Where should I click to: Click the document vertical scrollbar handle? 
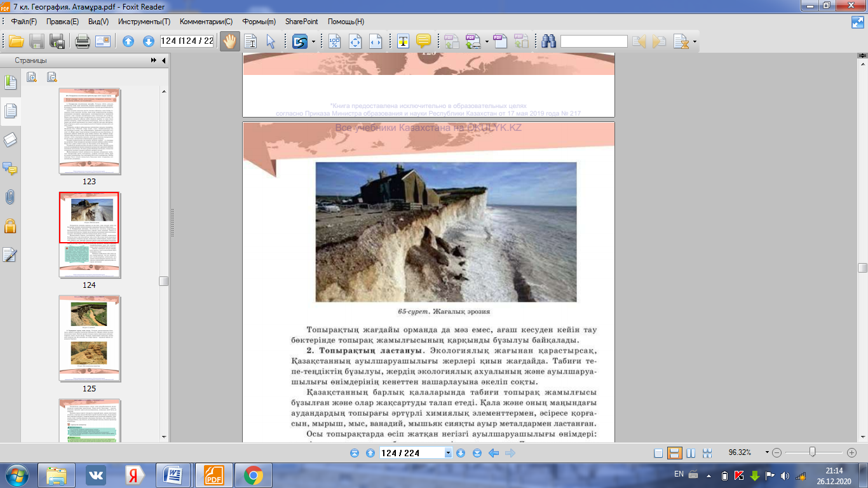(862, 268)
